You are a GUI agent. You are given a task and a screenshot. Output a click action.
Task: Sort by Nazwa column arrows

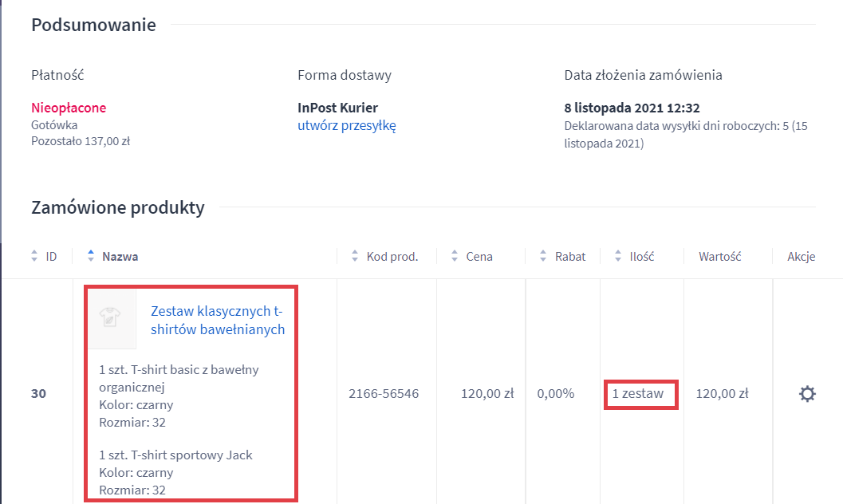click(91, 256)
